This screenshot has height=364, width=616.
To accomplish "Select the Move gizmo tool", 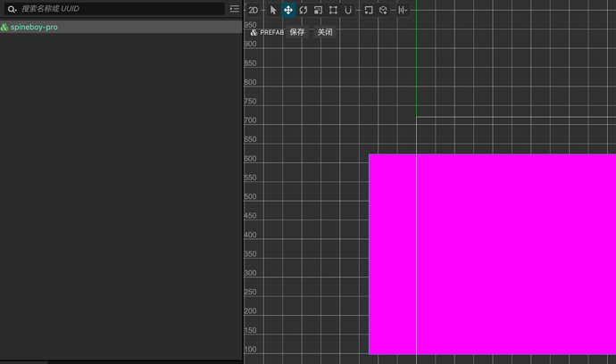I will coord(288,10).
